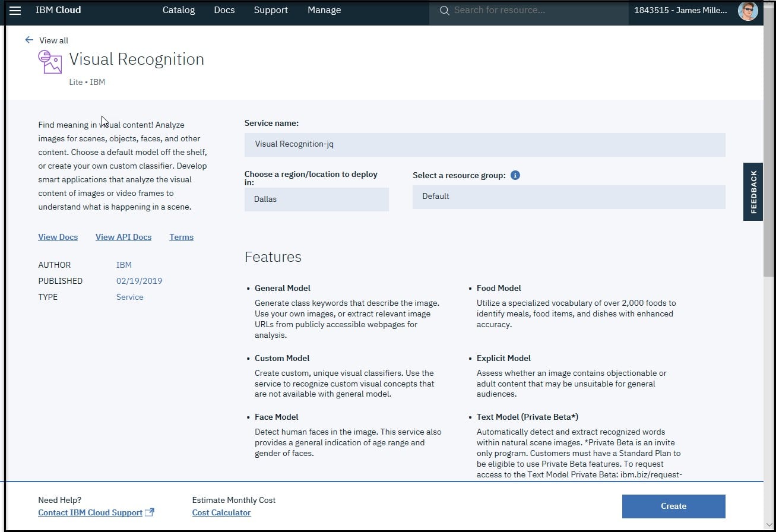
Task: Open the View API Docs link
Action: click(123, 237)
